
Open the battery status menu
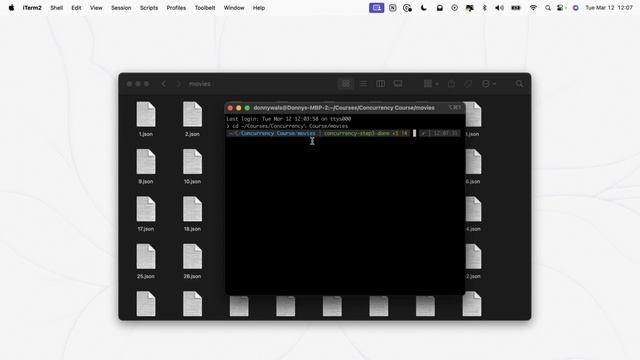[x=516, y=8]
